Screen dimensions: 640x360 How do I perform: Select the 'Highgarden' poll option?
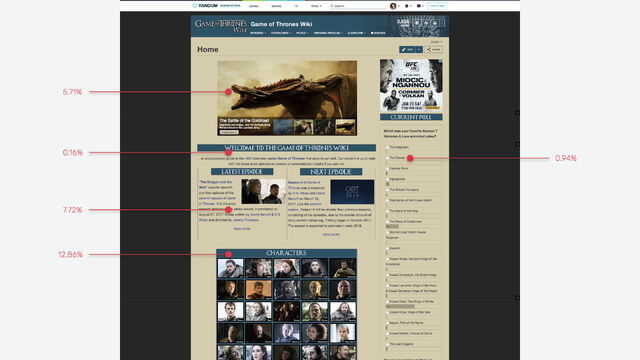point(388,179)
